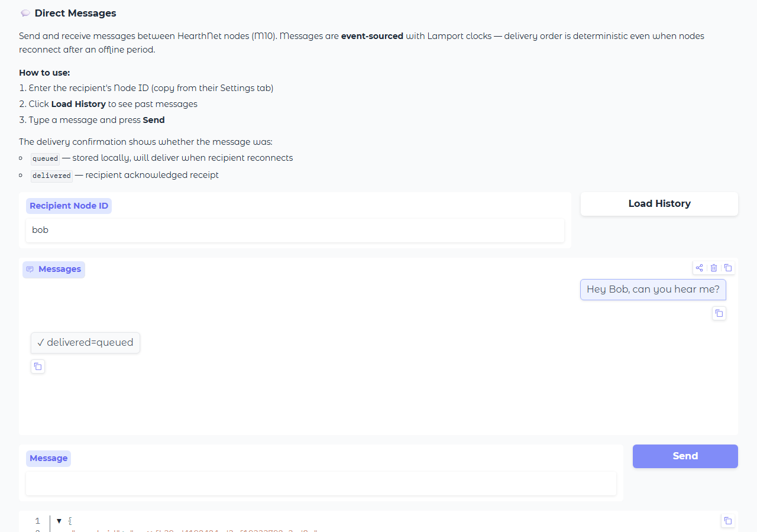Click the Messages label with chat icon

tap(54, 270)
